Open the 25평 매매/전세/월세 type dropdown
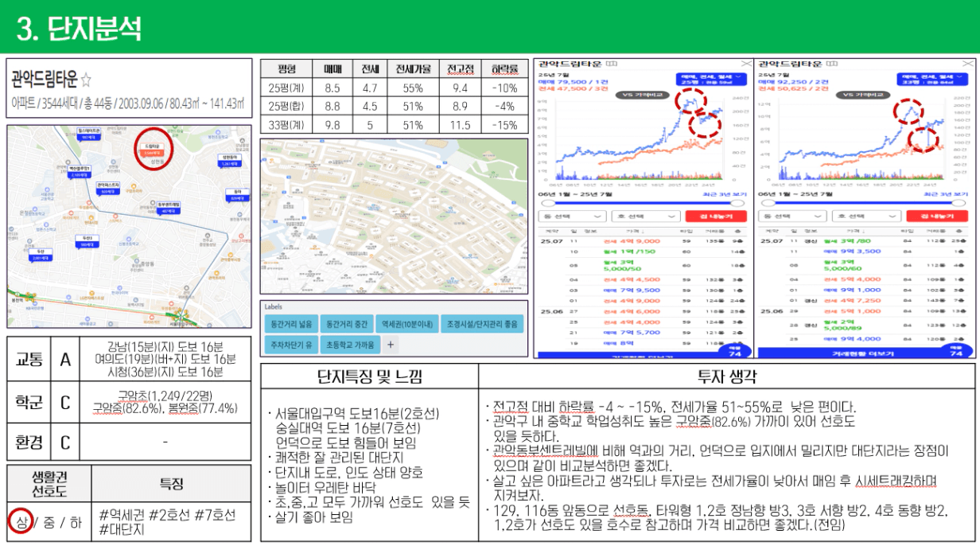The height and width of the screenshot is (546, 980). pos(712,79)
